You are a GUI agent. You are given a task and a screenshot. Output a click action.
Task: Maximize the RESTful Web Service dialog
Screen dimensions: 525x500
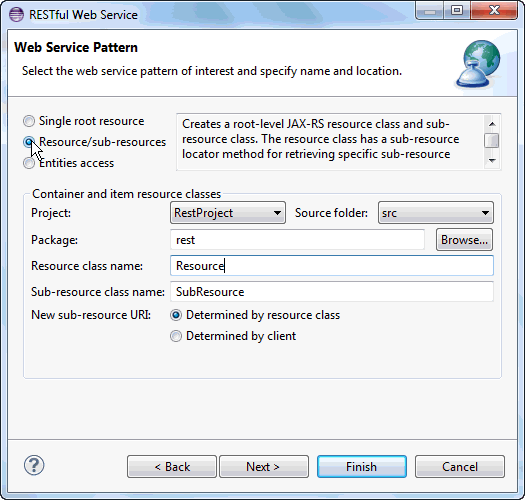click(457, 11)
